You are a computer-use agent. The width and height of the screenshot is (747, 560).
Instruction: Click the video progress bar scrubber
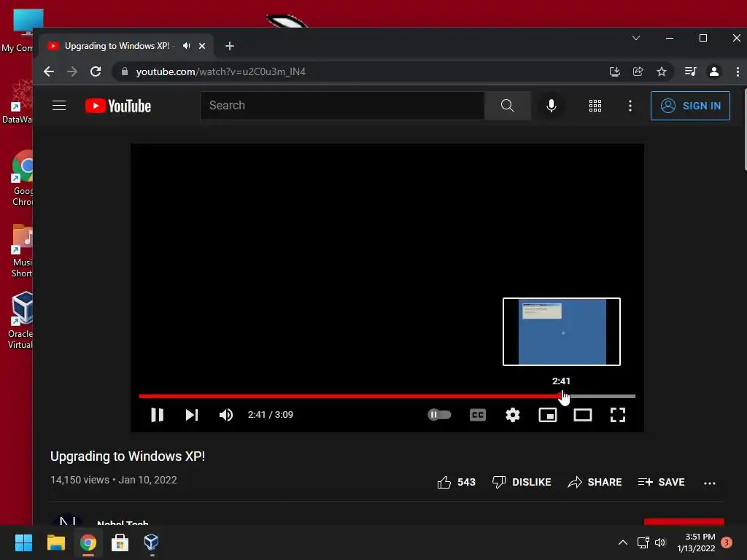562,396
